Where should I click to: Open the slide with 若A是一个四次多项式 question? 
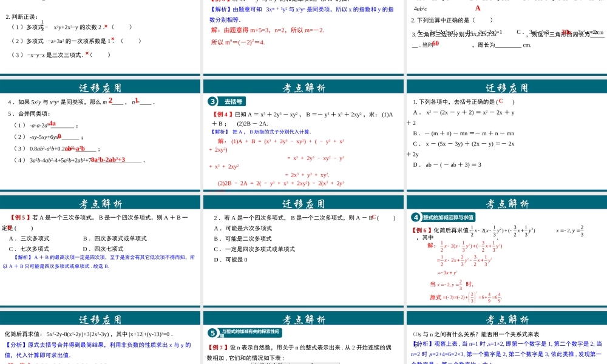point(303,251)
